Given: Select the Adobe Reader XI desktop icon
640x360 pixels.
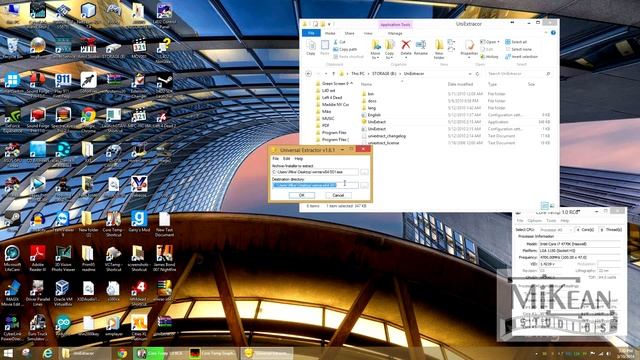Looking at the screenshot, I should coord(38,259).
